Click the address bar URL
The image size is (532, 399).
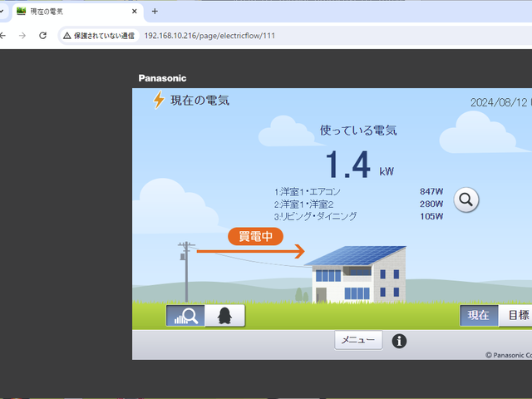209,35
